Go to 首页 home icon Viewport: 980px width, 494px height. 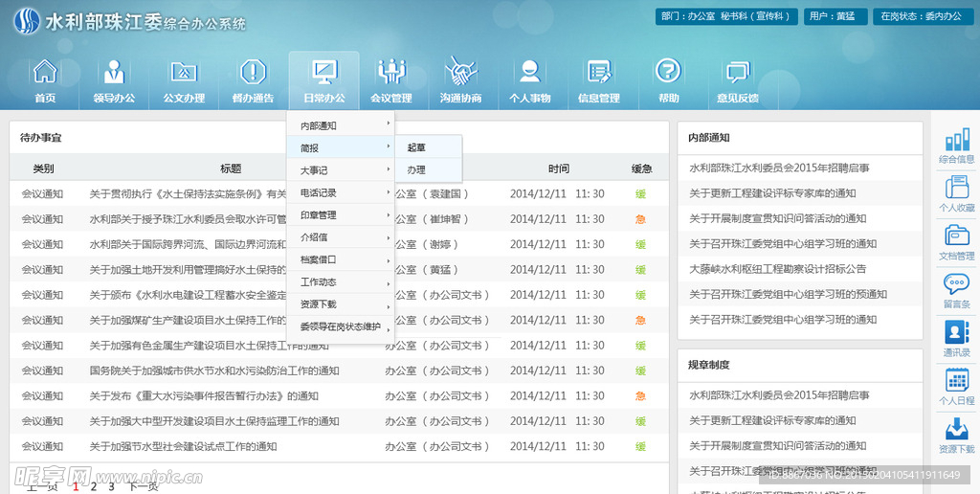tap(44, 71)
